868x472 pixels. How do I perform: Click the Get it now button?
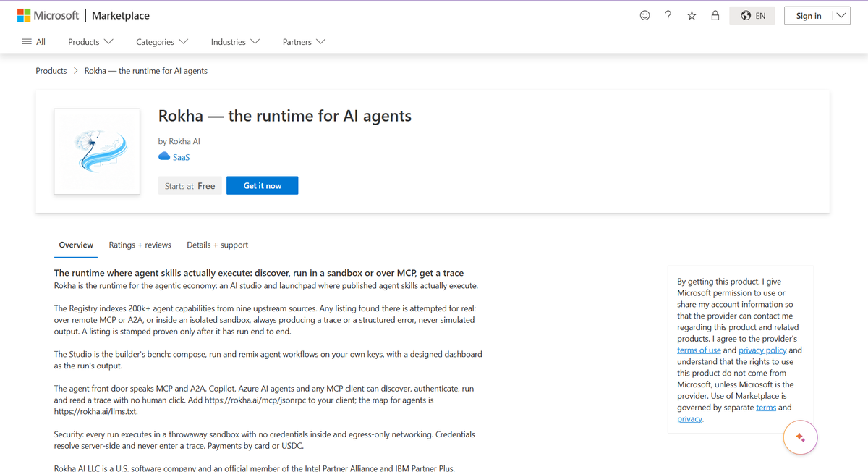(263, 186)
